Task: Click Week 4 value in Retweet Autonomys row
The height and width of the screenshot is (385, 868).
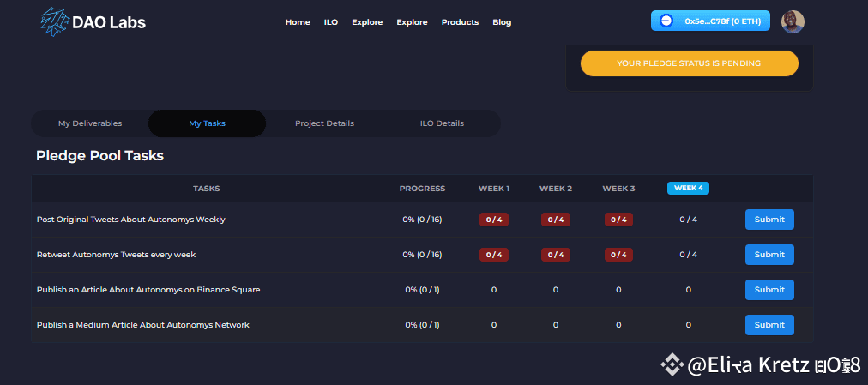Action: (688, 255)
